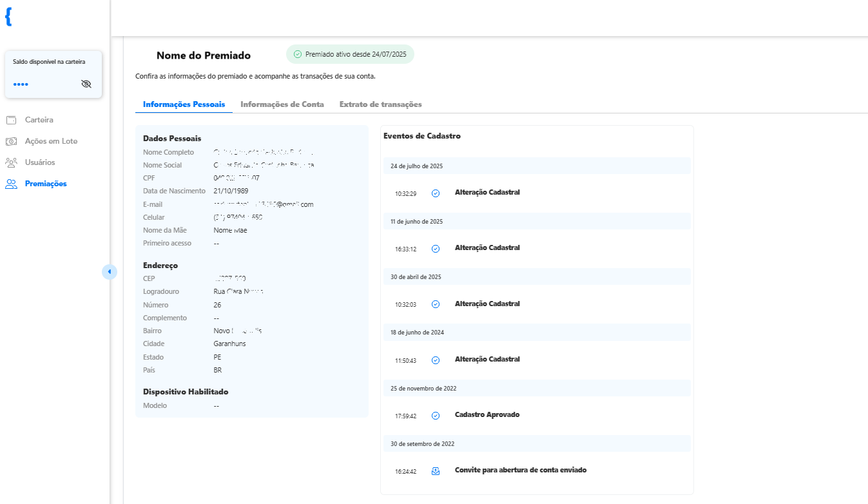Click birth date value 21/10/1989
The height and width of the screenshot is (504, 868).
pos(231,191)
